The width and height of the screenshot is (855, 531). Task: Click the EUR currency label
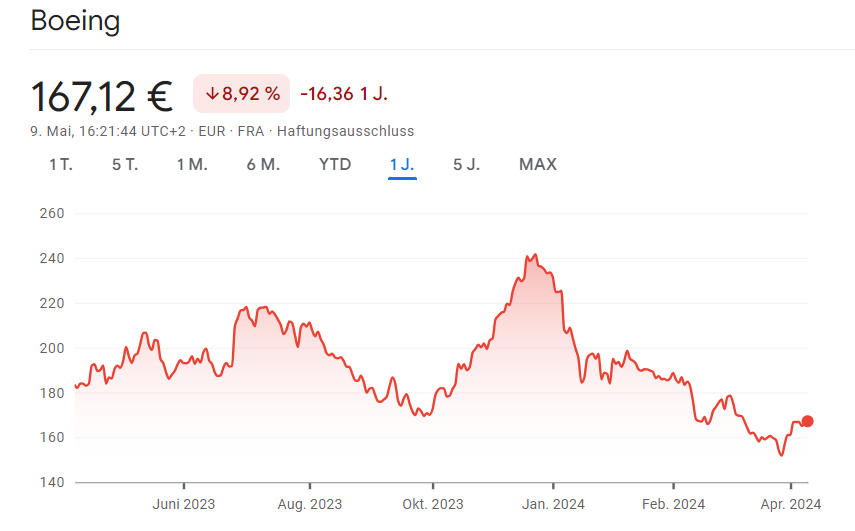212,131
